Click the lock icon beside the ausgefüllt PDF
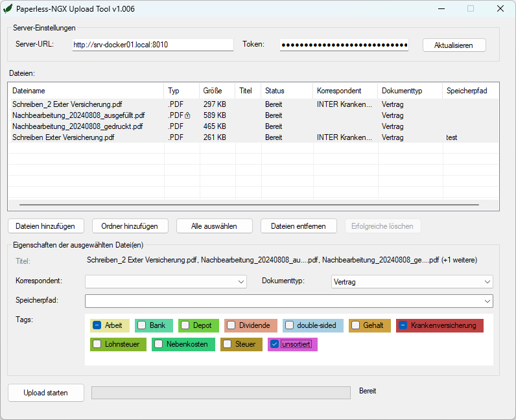The width and height of the screenshot is (516, 420). click(187, 115)
